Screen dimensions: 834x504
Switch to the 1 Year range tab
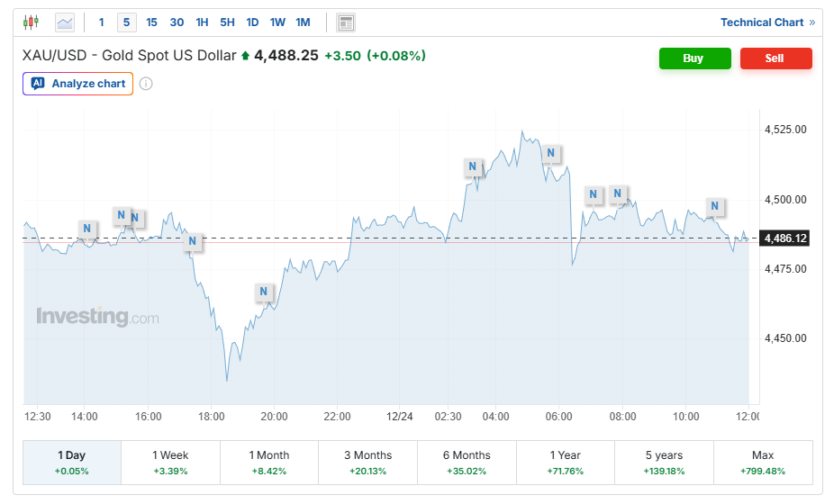click(x=565, y=463)
